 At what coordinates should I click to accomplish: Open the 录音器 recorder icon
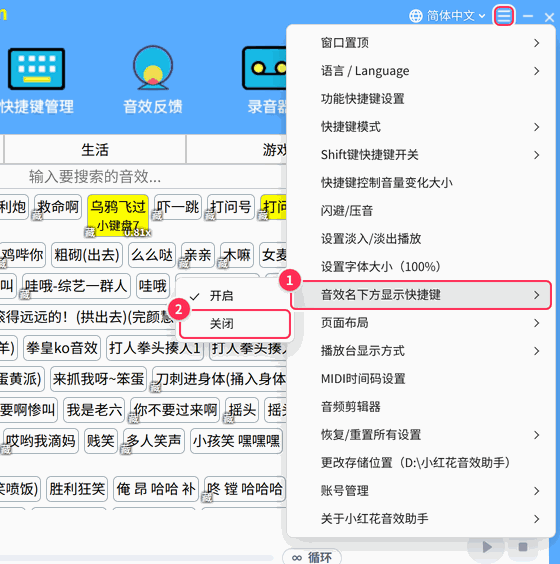click(x=264, y=68)
